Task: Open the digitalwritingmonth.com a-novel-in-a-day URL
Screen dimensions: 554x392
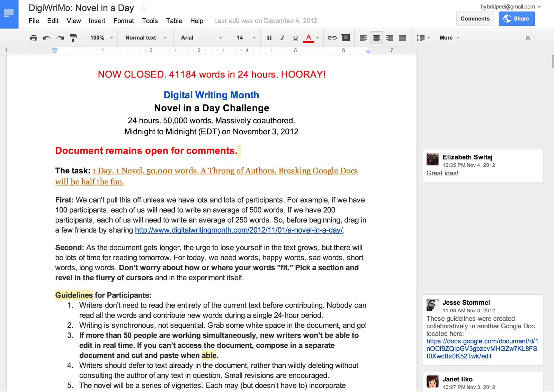Action: tap(239, 230)
